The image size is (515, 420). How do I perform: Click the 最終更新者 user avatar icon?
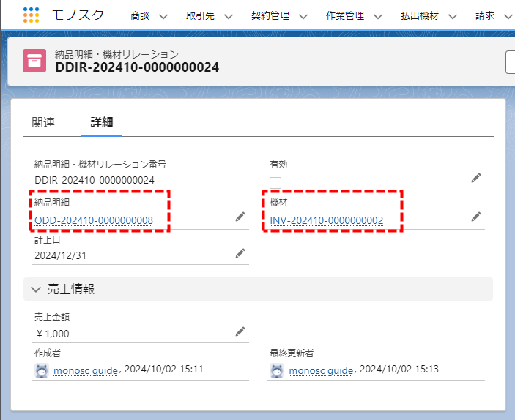pos(277,370)
